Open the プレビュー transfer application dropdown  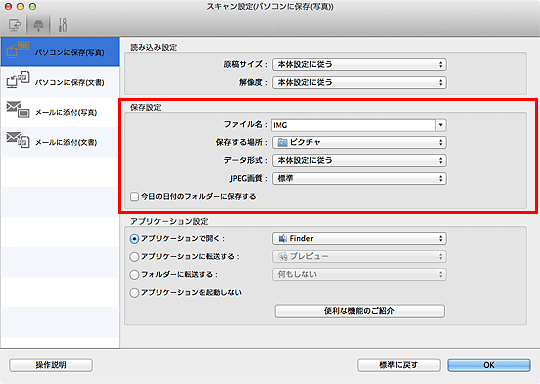(359, 256)
